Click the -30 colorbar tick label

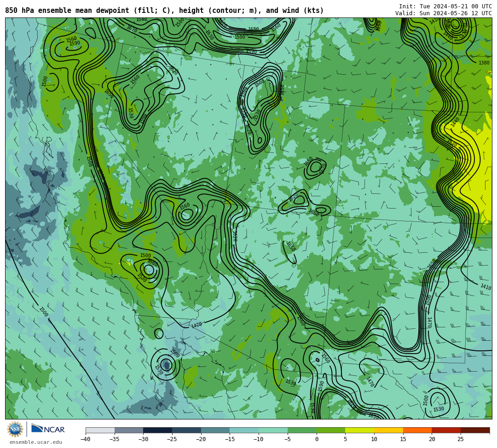(143, 439)
